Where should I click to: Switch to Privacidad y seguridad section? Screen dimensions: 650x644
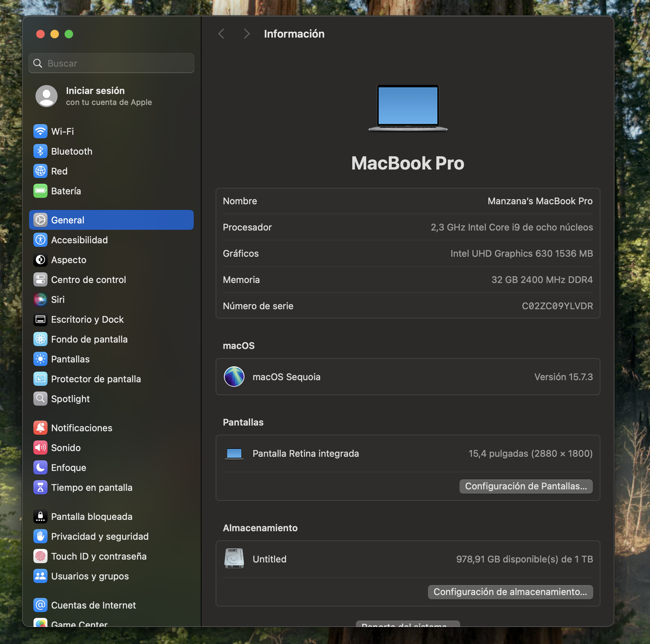[100, 537]
